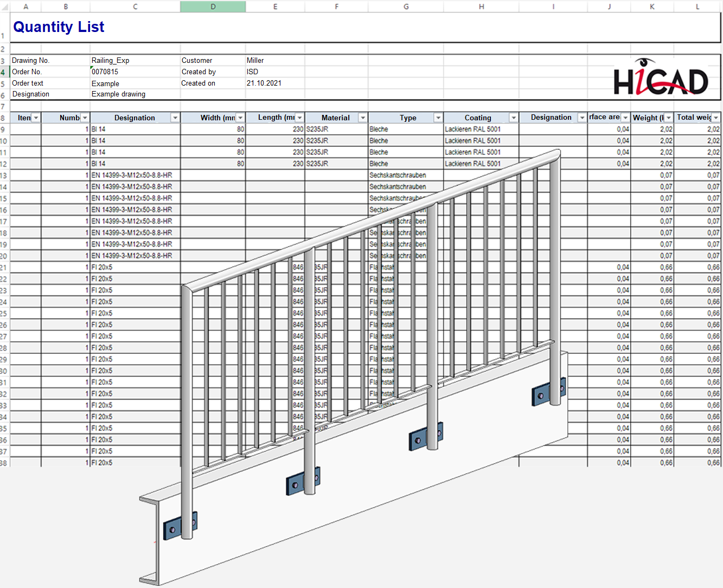This screenshot has height=588, width=723.
Task: Click the Customer label cell
Action: [x=213, y=60]
